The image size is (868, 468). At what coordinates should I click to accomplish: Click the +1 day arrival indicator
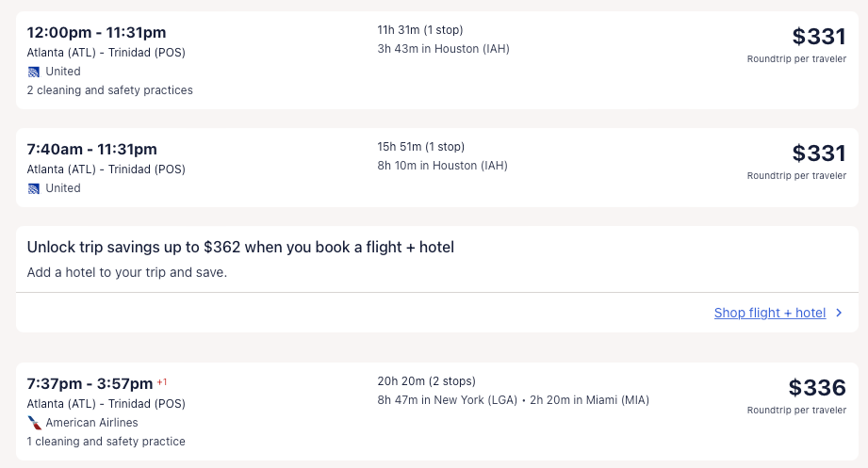point(162,381)
